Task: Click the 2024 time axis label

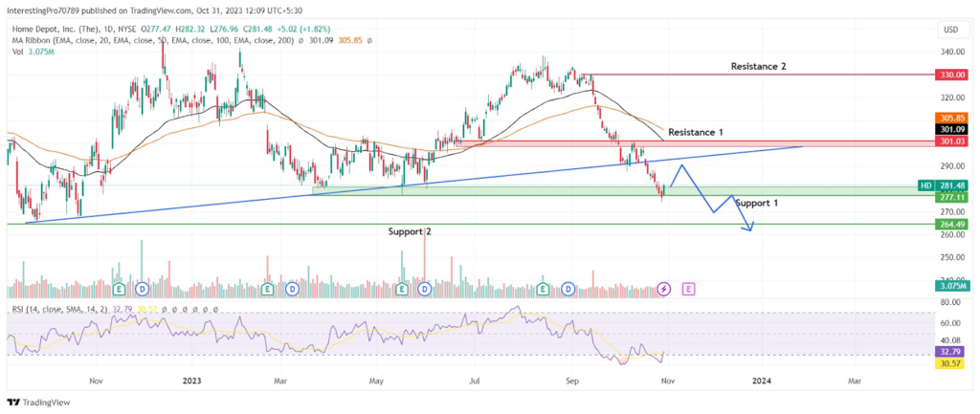Action: pos(761,380)
